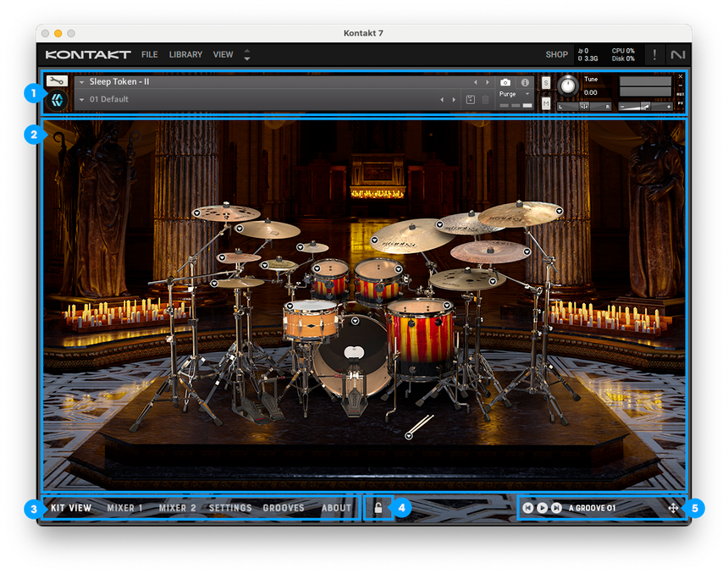Play the A Groove 01 pattern

(542, 508)
